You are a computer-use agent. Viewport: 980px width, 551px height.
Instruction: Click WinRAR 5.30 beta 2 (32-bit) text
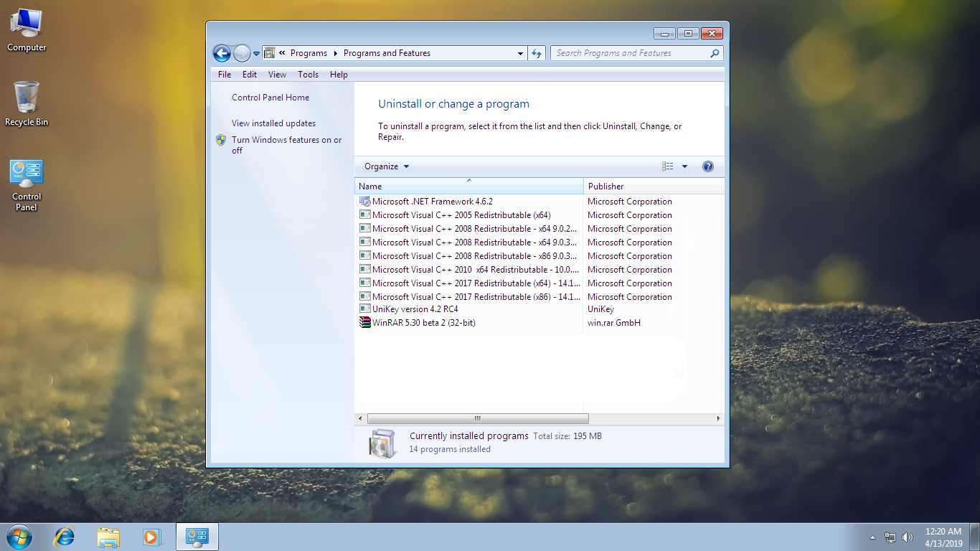coord(424,323)
